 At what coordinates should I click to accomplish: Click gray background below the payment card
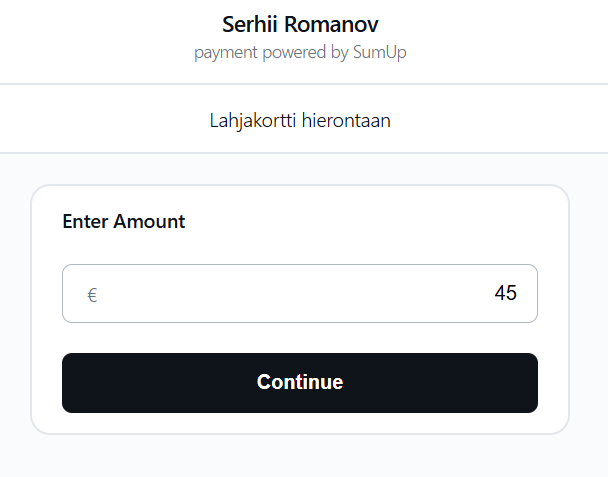point(300,458)
